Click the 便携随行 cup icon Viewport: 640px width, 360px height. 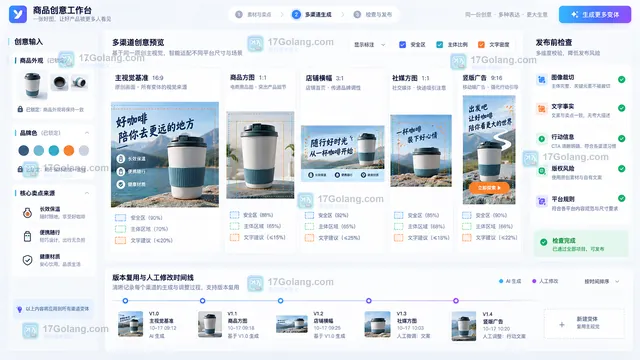point(27,236)
